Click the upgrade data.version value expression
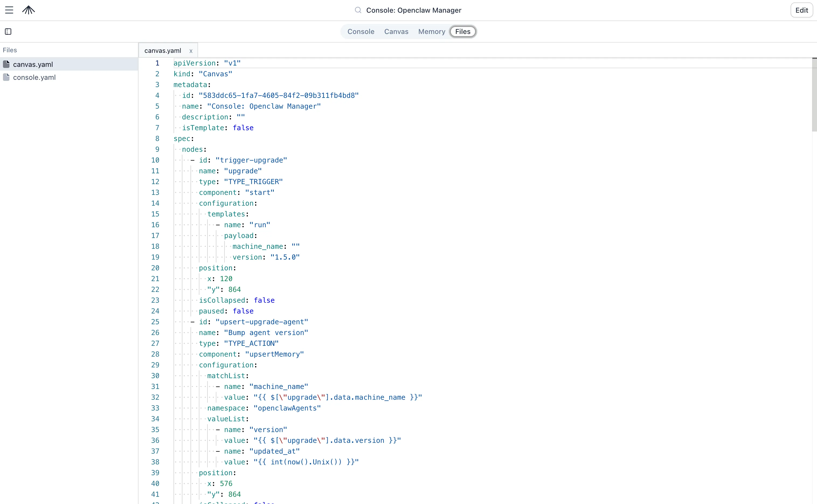Screen dimensions: 817x504 (x=327, y=440)
